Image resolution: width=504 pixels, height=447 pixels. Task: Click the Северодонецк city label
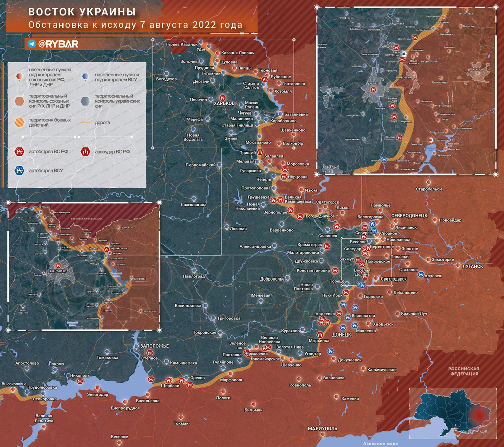point(409,216)
